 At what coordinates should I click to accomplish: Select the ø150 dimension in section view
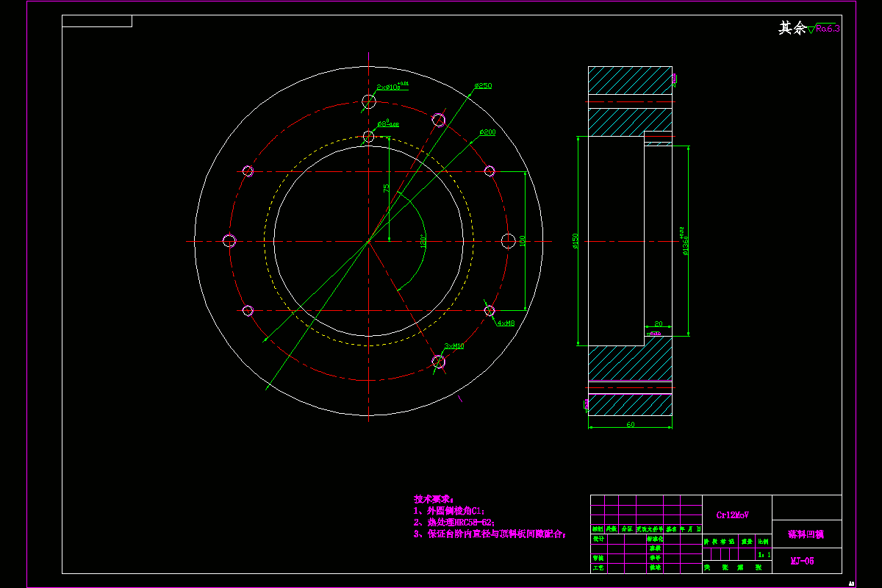tap(576, 241)
